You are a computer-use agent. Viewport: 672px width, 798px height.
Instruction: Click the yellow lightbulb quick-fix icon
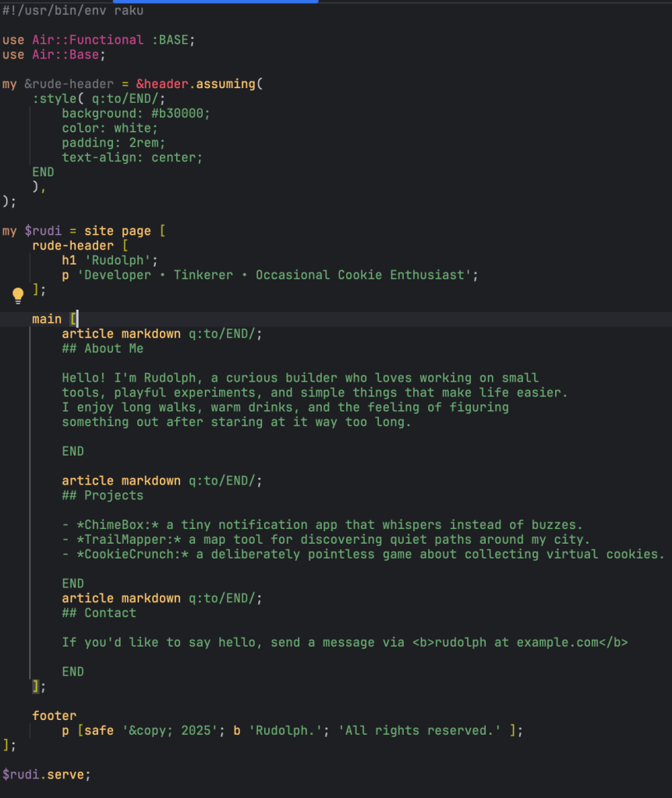[x=19, y=294]
